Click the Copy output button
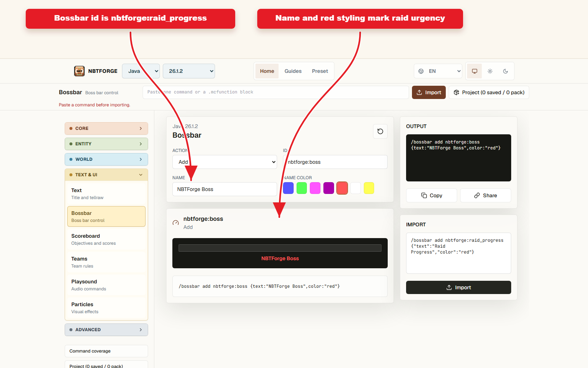The image size is (588, 368). 431,195
